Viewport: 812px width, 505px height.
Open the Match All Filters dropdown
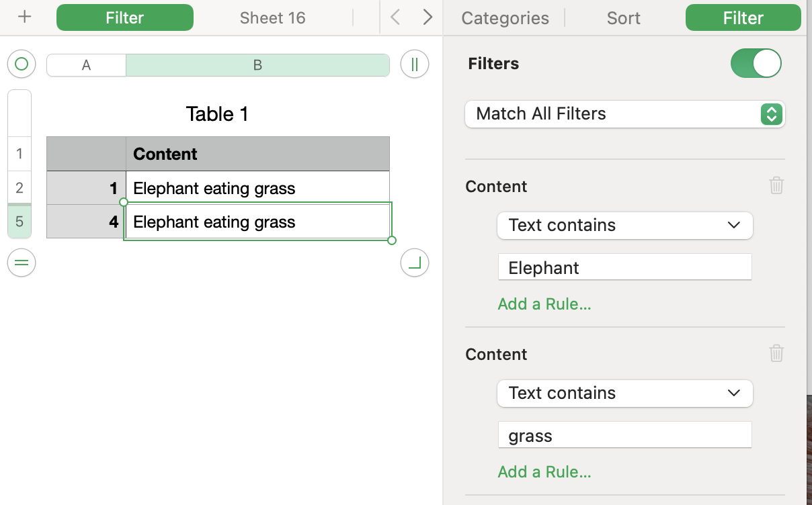pos(625,114)
